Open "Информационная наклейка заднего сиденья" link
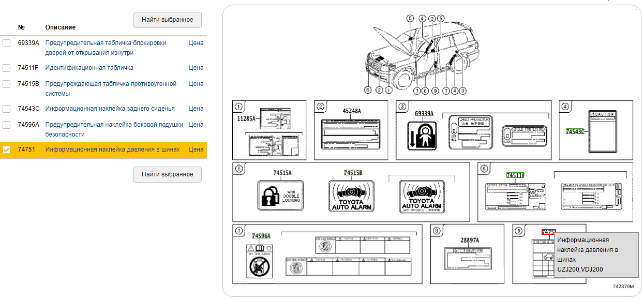 tap(110, 109)
